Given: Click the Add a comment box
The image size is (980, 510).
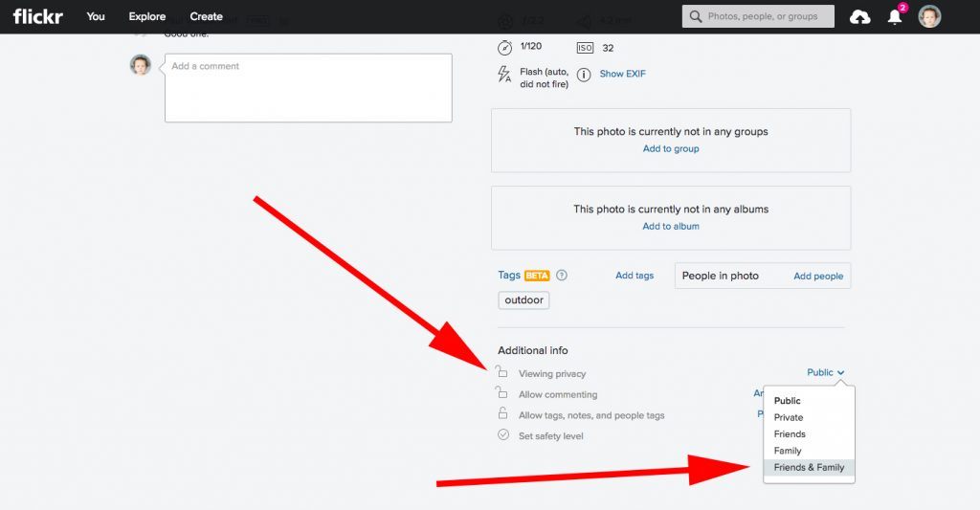Looking at the screenshot, I should 308,88.
